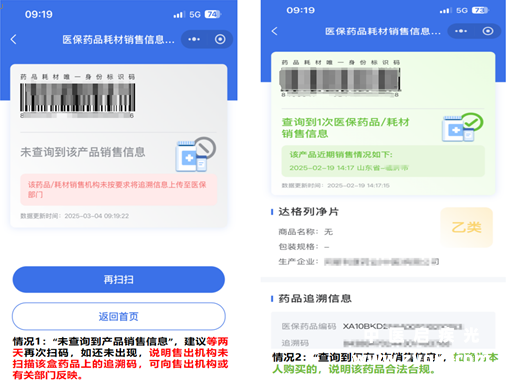Tap the 5G battery status in right screen

click(464, 10)
